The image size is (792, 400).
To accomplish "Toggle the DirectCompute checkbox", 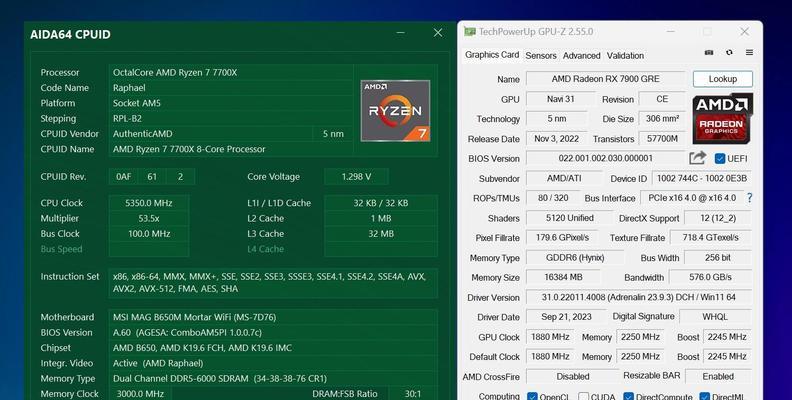I will (628, 397).
